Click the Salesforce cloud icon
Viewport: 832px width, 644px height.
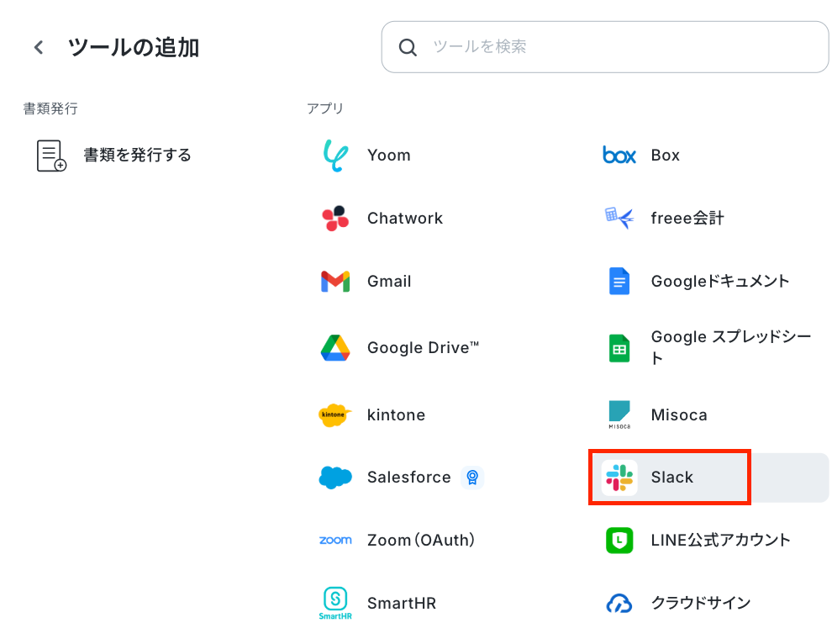(x=335, y=478)
